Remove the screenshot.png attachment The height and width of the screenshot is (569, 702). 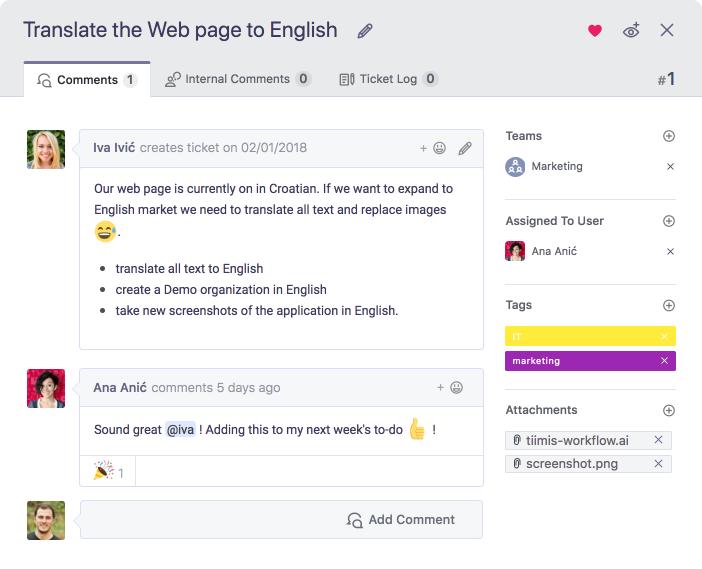coord(658,464)
